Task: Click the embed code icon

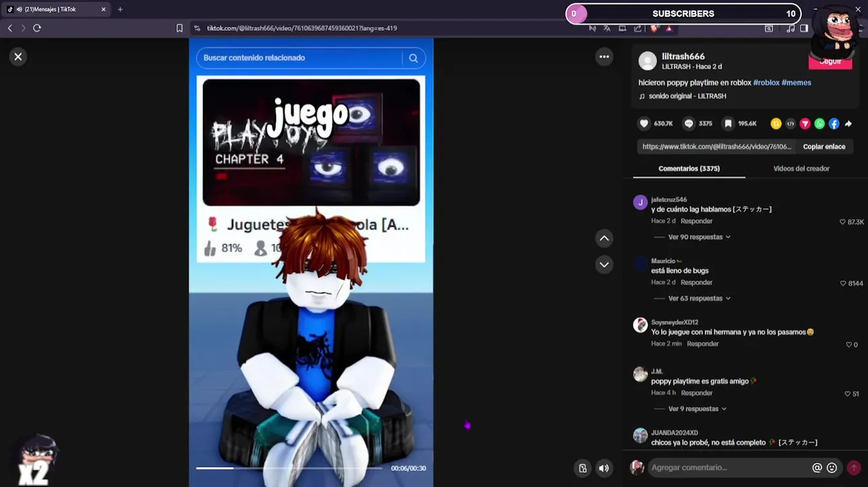Action: tap(790, 124)
